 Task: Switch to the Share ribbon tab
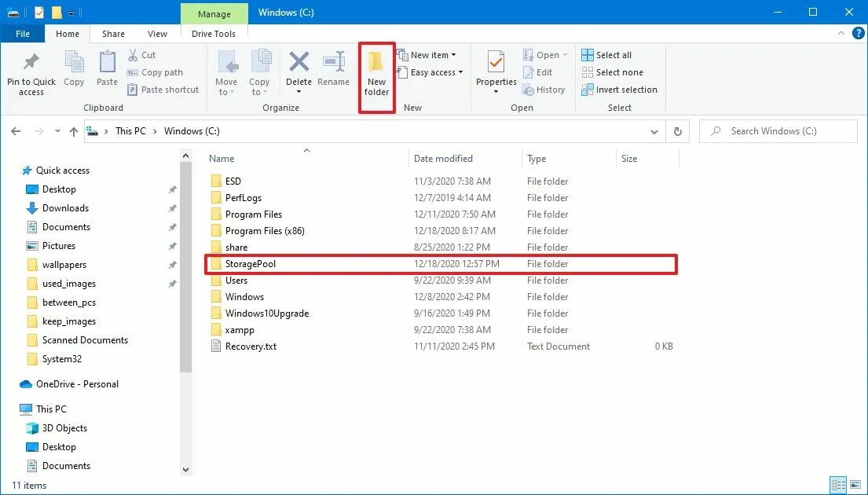coord(112,34)
